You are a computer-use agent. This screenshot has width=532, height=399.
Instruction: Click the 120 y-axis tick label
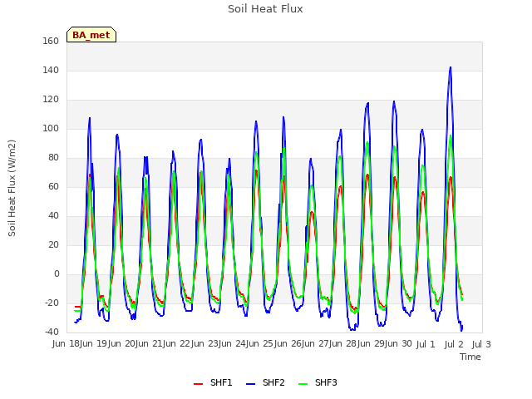click(51, 100)
